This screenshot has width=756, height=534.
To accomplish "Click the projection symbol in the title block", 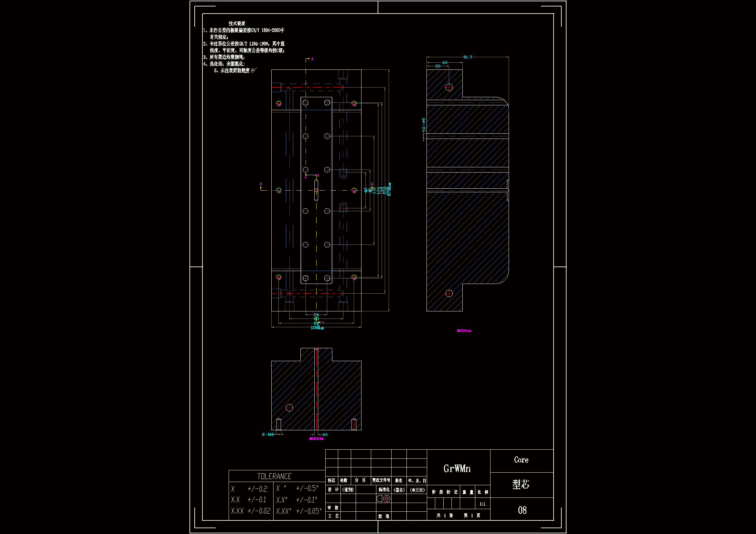I will point(383,499).
